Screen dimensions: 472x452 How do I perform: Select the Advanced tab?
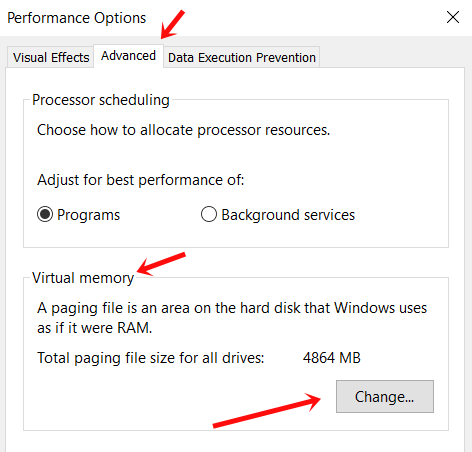(x=128, y=56)
